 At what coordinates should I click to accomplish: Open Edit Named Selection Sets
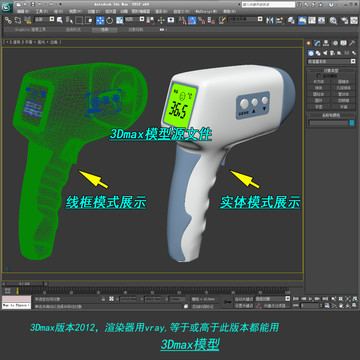pos(222,20)
